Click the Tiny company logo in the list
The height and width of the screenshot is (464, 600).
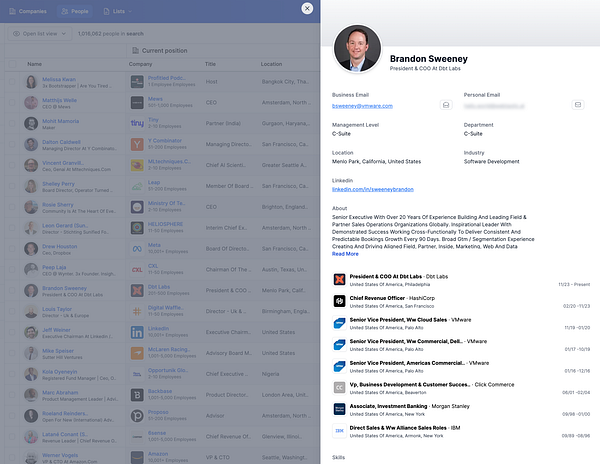[x=137, y=123]
